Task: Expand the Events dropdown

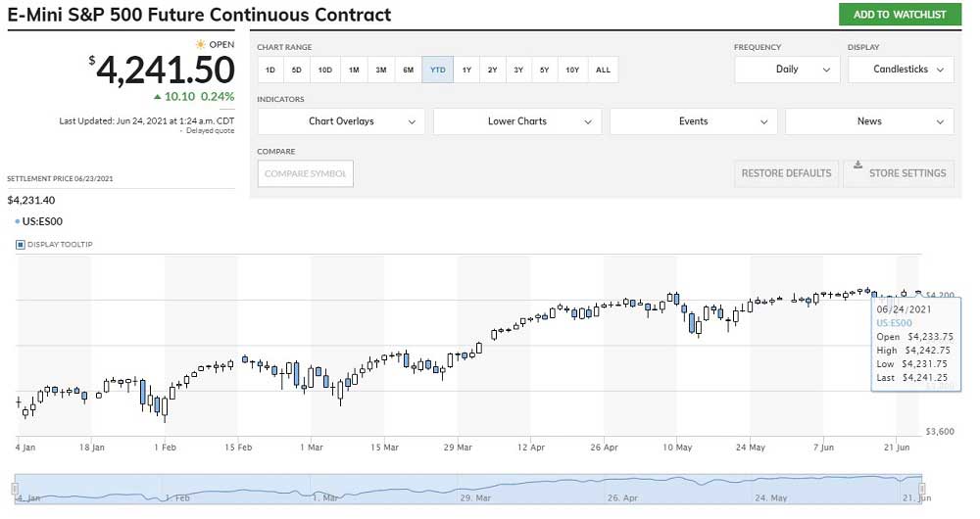Action: [x=694, y=121]
